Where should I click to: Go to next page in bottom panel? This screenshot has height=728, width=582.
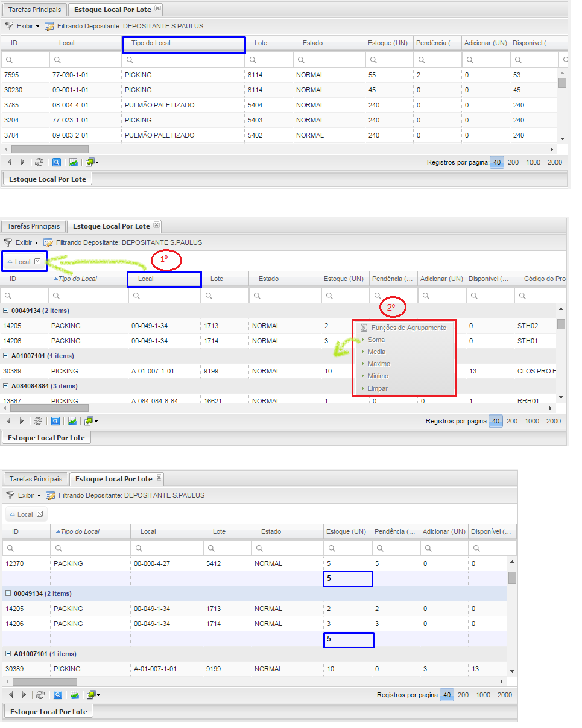point(24,695)
